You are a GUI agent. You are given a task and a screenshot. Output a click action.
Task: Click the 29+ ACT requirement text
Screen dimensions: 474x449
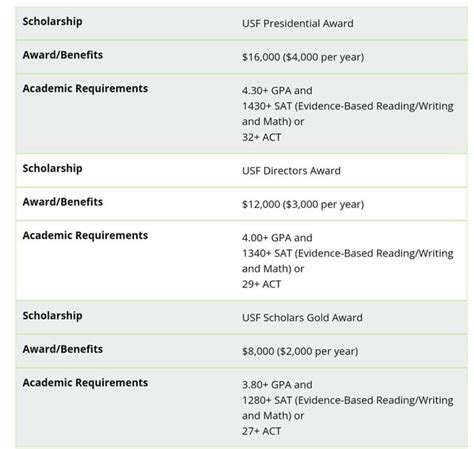(x=262, y=284)
